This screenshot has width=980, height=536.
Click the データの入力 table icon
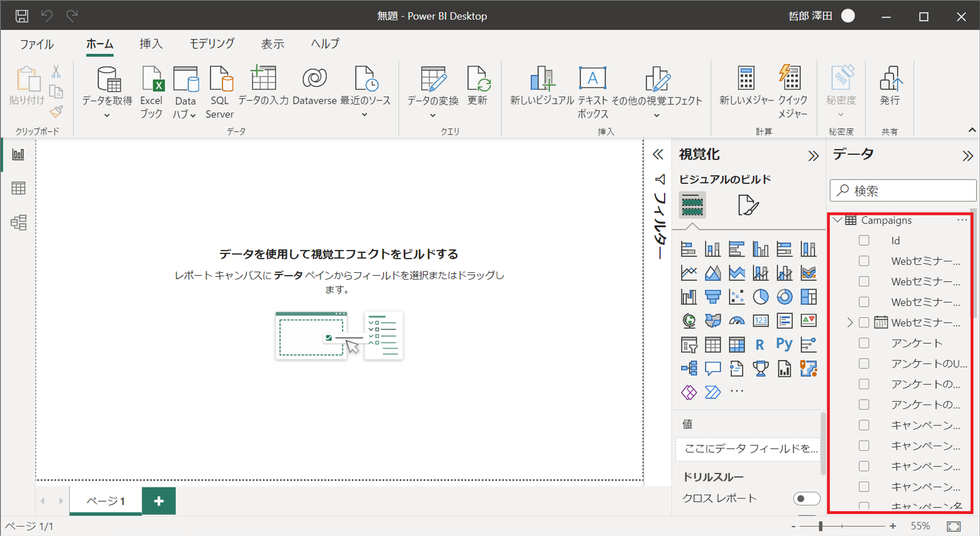pos(263,78)
